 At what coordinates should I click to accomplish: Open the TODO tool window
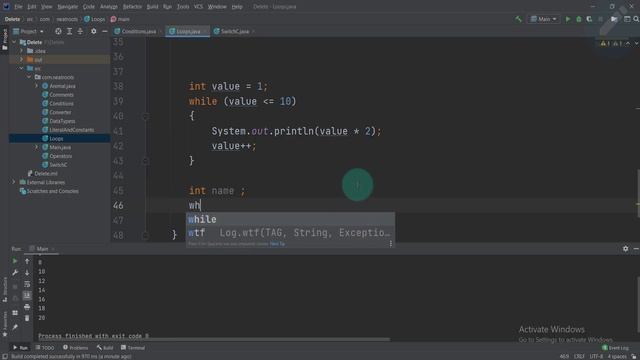click(x=45, y=348)
